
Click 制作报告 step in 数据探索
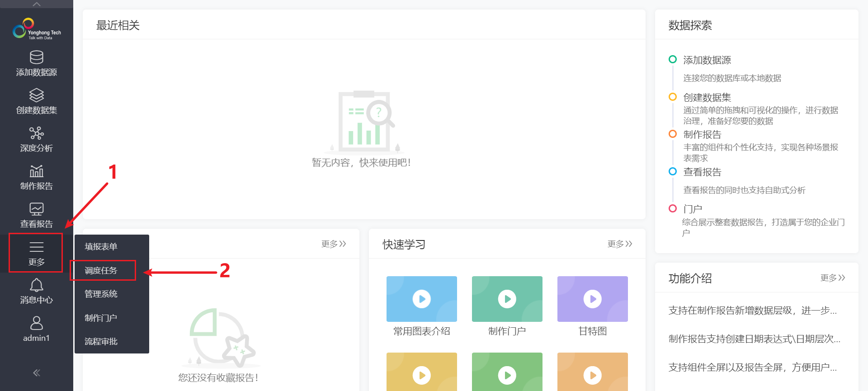pyautogui.click(x=702, y=135)
